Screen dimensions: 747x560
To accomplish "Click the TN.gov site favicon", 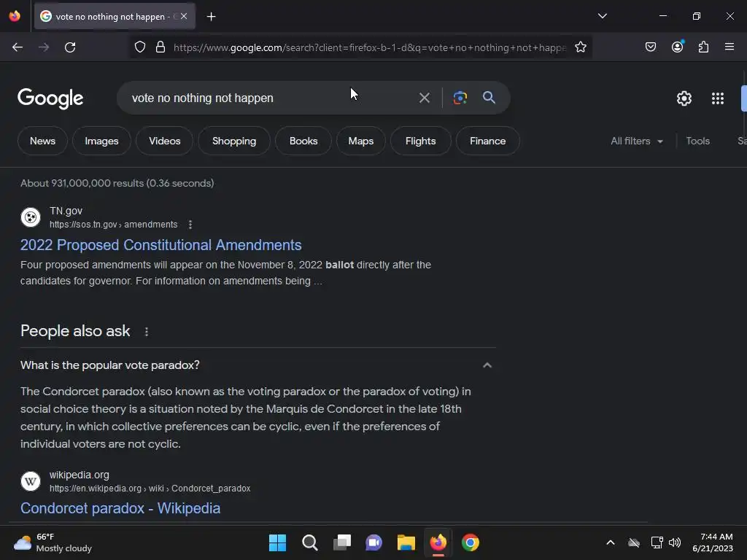I will pyautogui.click(x=31, y=217).
